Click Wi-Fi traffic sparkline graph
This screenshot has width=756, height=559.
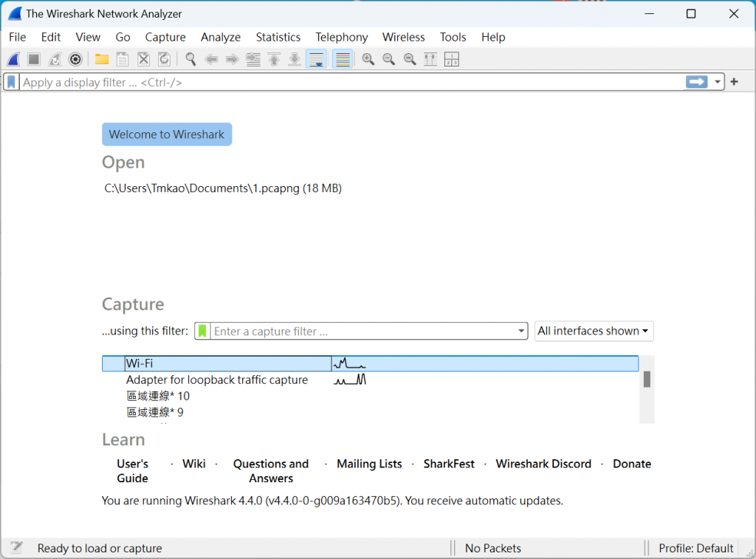(349, 363)
